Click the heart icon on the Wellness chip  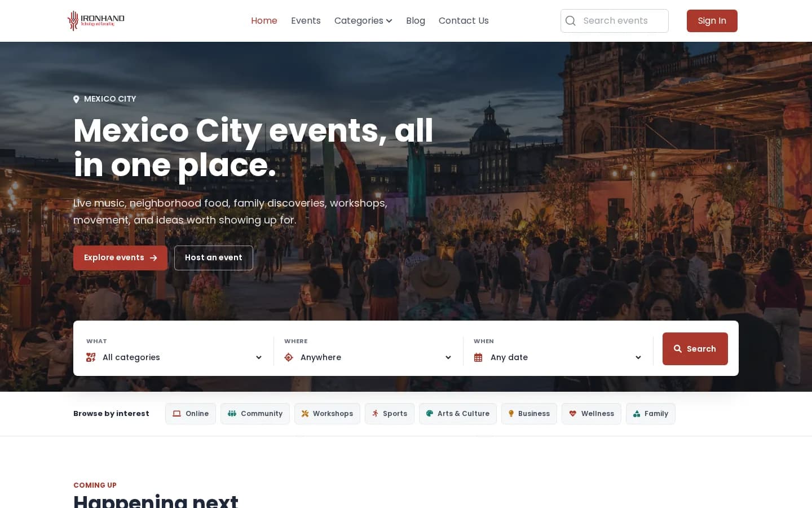pos(573,414)
